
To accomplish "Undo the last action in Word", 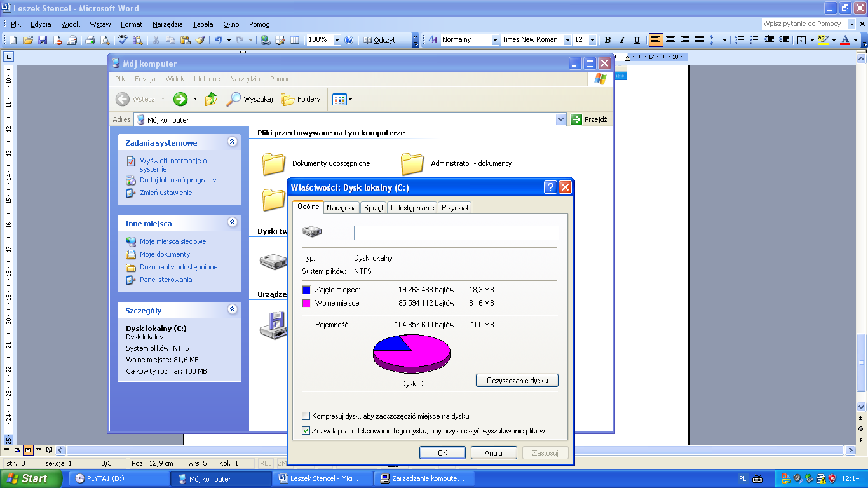I will tap(218, 40).
